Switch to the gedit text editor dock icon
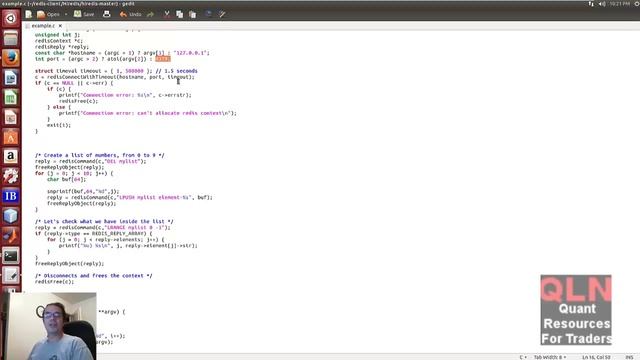Viewport: 640px width, 360px height. [11, 275]
